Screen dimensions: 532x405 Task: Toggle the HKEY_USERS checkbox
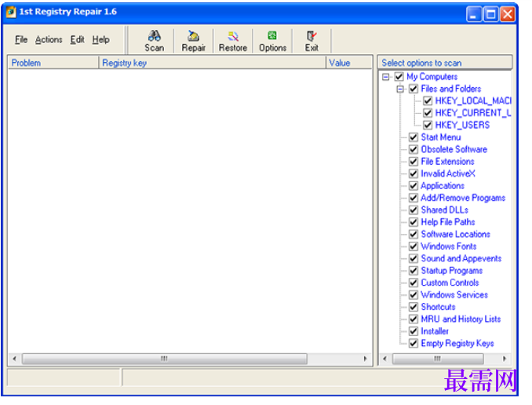point(428,126)
